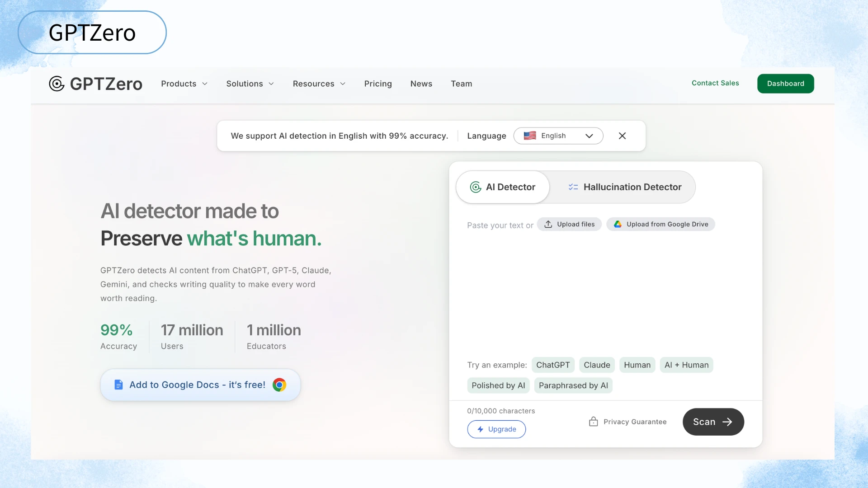
Task: Click the US flag icon in the language selector
Action: 530,136
